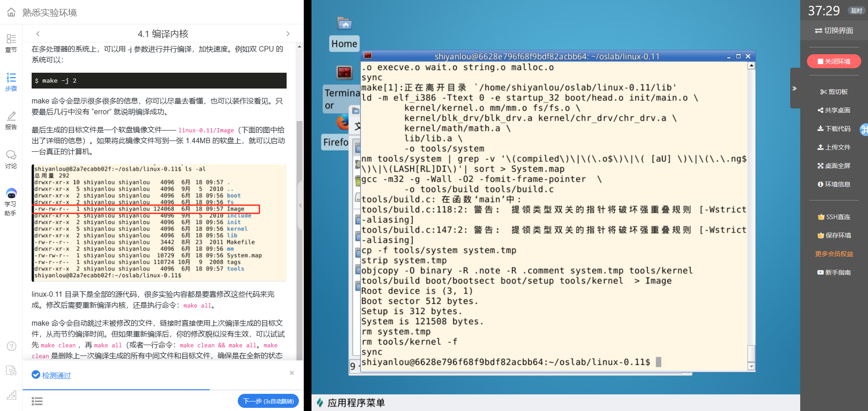Viewport: 868px width, 411px height.
Task: Click the home icon beside 熟悉实验环境
Action: (x=11, y=12)
